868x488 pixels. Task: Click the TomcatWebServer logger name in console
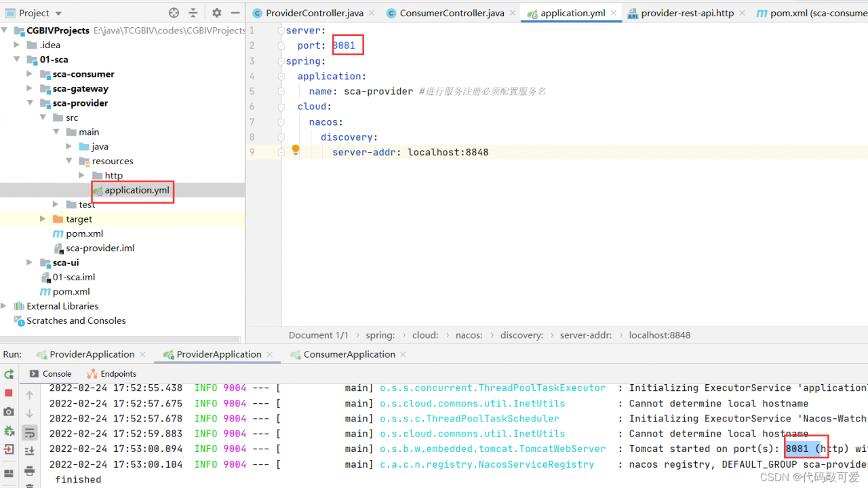[x=493, y=449]
